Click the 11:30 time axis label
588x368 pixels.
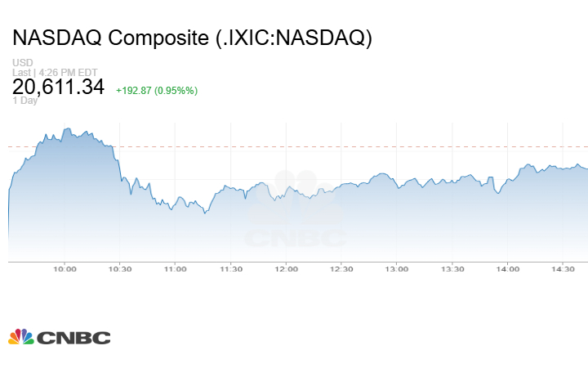tap(231, 269)
